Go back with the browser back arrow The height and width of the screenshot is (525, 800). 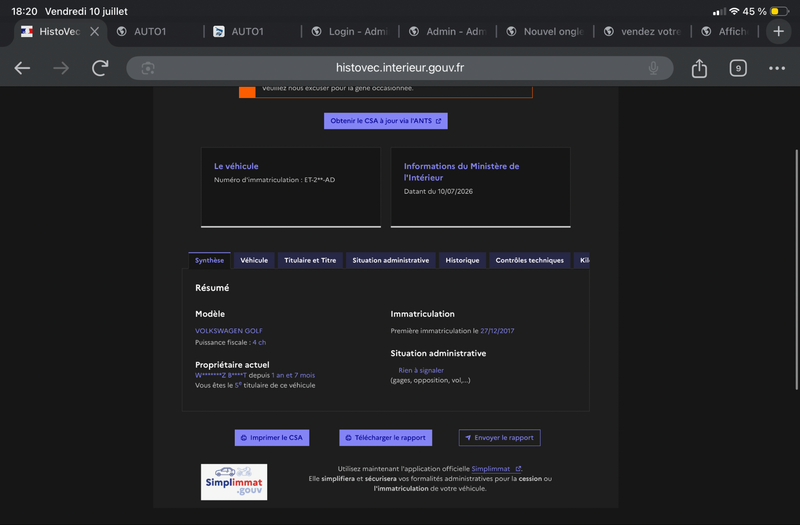pos(22,68)
